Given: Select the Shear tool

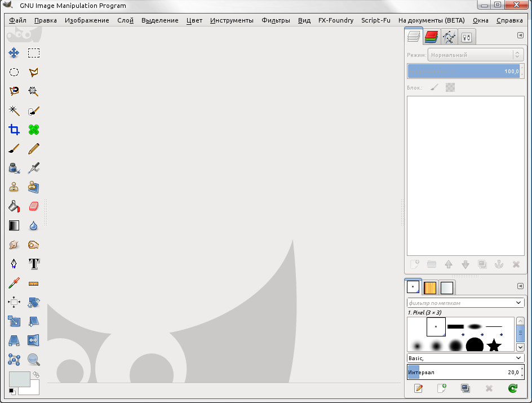Looking at the screenshot, I should click(x=34, y=321).
